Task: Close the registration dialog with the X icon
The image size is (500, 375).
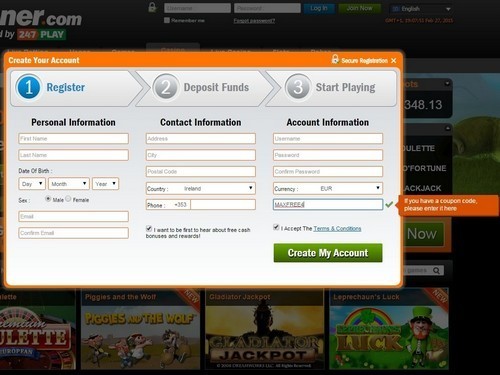Action: (394, 61)
